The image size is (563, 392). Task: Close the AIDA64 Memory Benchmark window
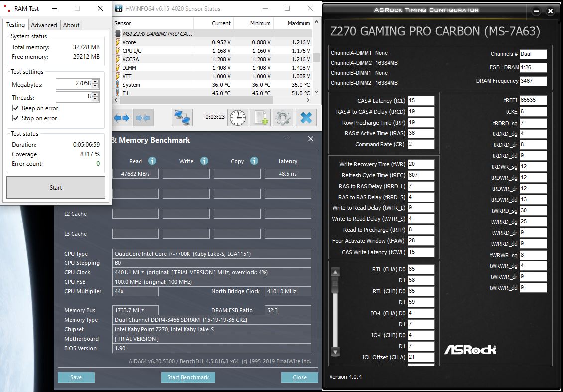point(311,139)
